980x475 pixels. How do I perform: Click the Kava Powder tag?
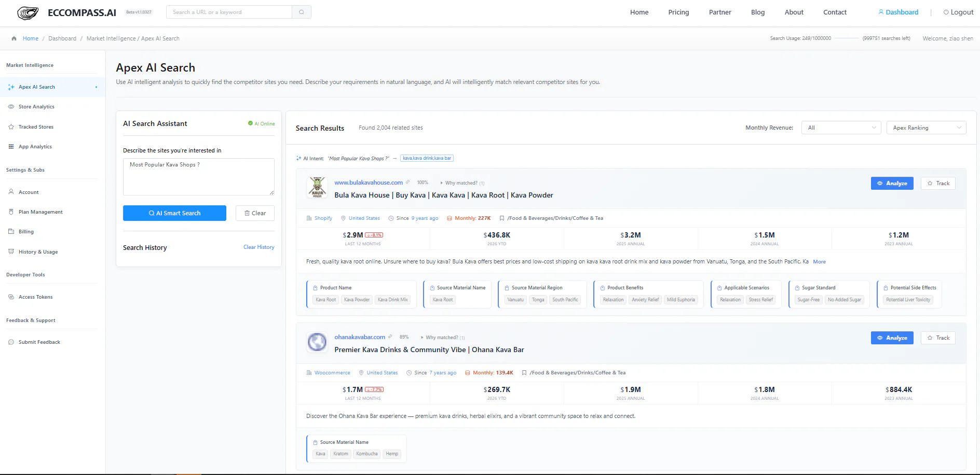tap(357, 300)
